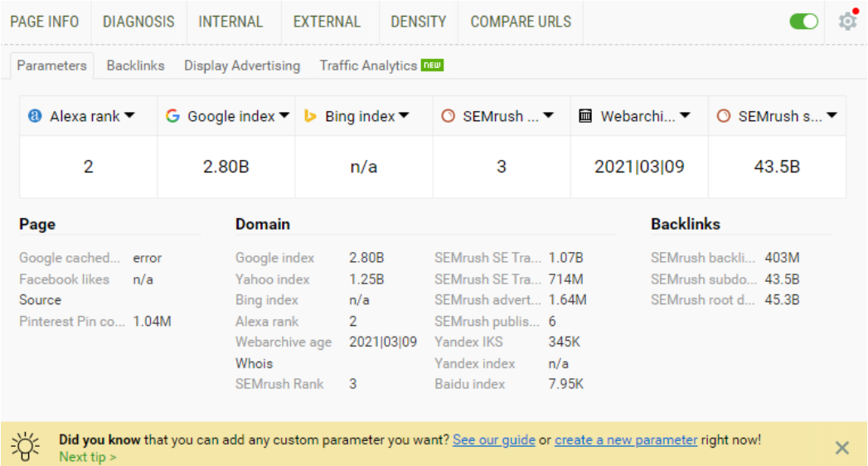The width and height of the screenshot is (868, 466).
Task: Click the lightbulb tip icon
Action: pos(26,447)
